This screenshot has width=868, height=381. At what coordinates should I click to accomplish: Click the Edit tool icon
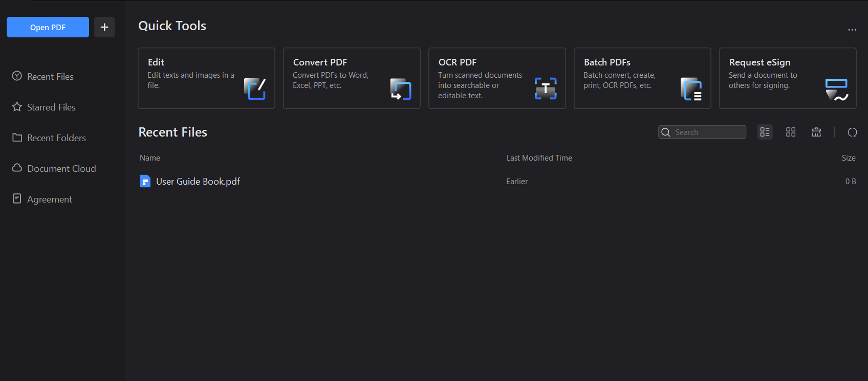tap(254, 89)
